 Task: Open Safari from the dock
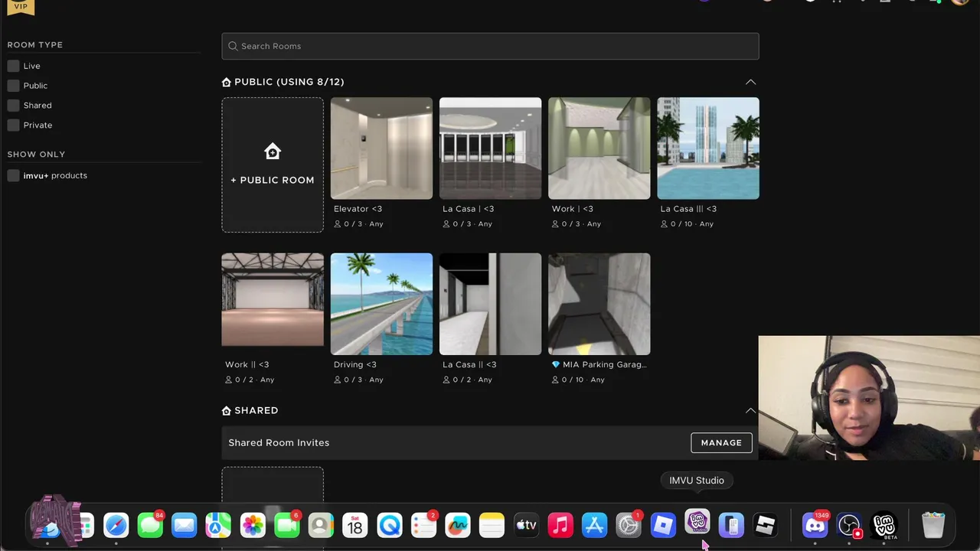116,525
